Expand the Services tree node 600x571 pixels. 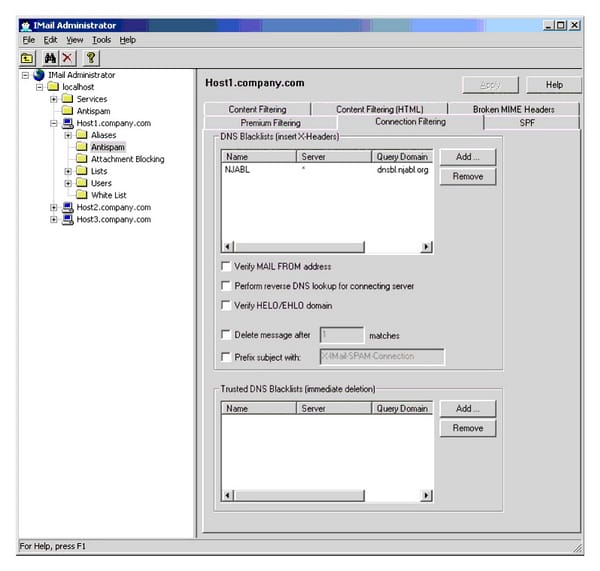click(54, 99)
